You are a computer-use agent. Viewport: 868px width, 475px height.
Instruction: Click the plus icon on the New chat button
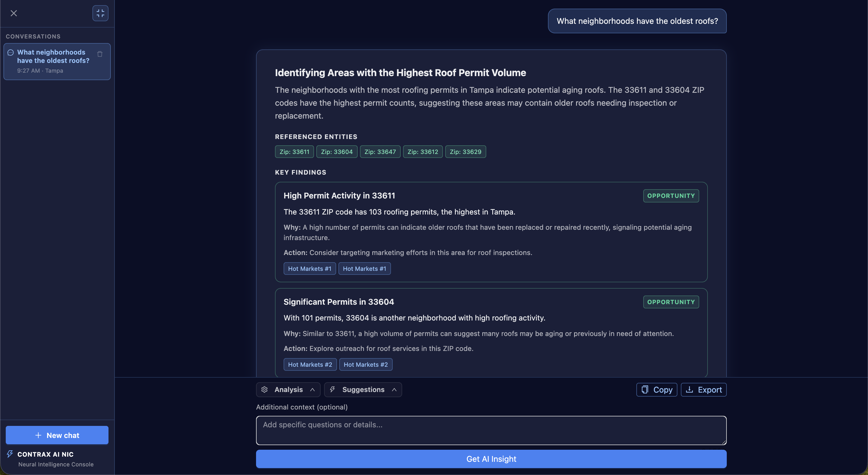click(x=38, y=435)
